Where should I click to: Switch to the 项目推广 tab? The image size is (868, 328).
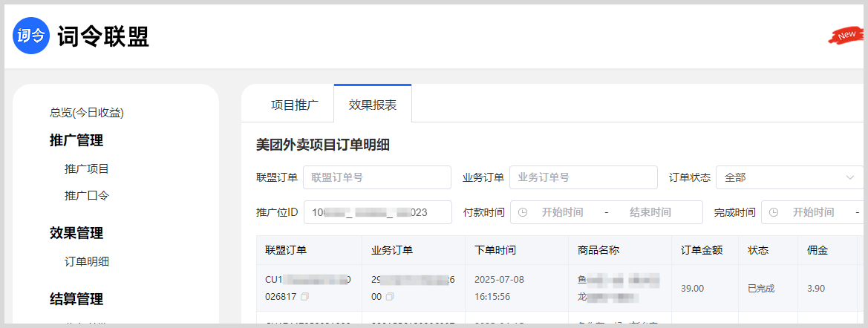tap(295, 105)
